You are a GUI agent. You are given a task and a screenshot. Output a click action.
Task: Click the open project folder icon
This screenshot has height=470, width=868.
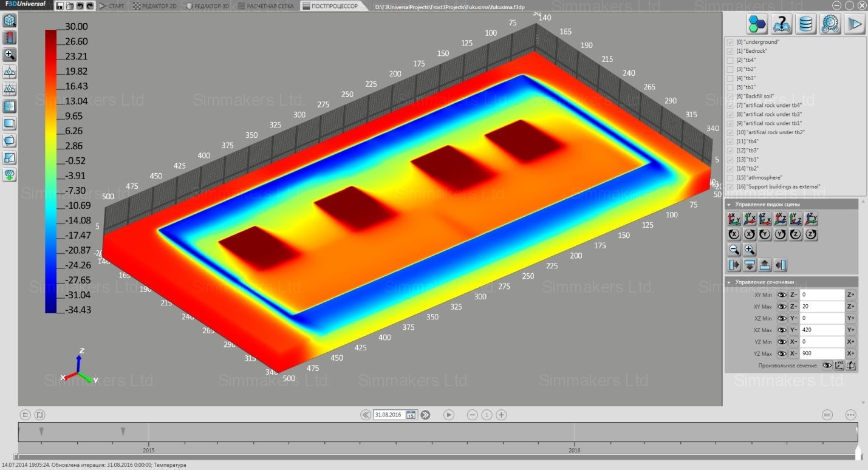(69, 5)
